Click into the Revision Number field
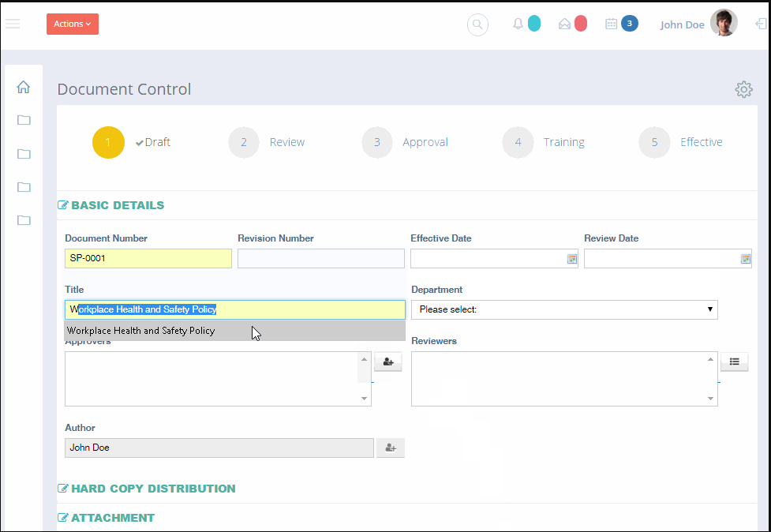The height and width of the screenshot is (532, 771). tap(321, 259)
